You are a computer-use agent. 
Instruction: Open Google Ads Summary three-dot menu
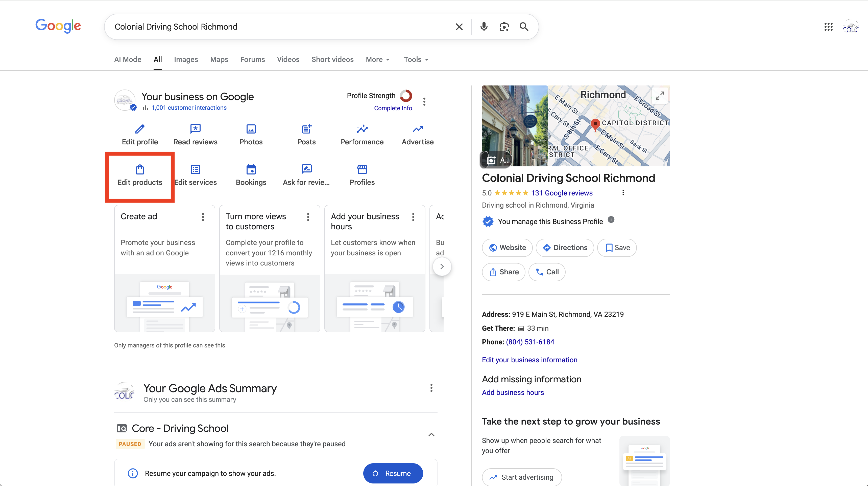point(431,388)
